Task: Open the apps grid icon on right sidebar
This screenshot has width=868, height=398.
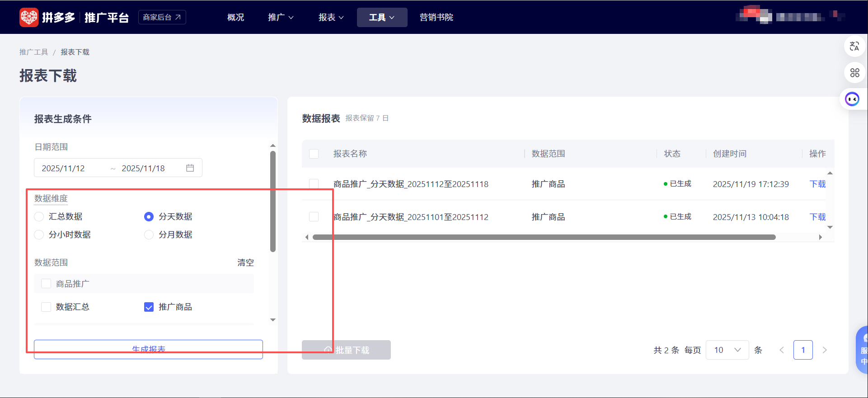Action: pyautogui.click(x=854, y=73)
